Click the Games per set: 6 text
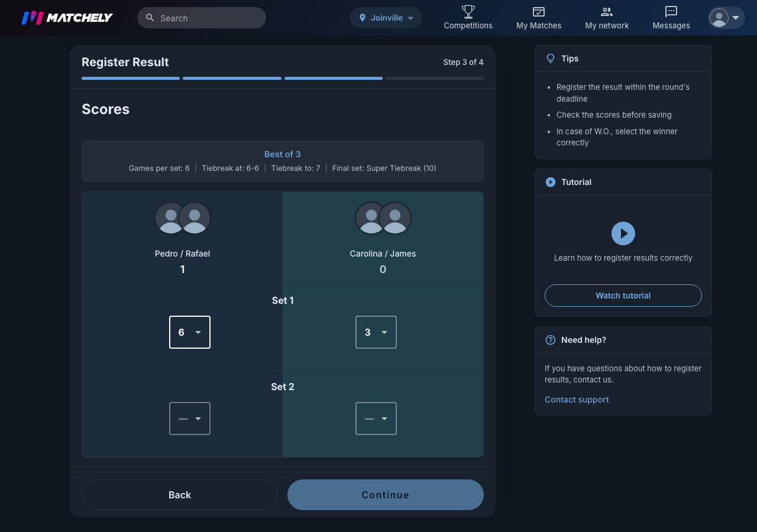757x532 pixels. click(159, 168)
